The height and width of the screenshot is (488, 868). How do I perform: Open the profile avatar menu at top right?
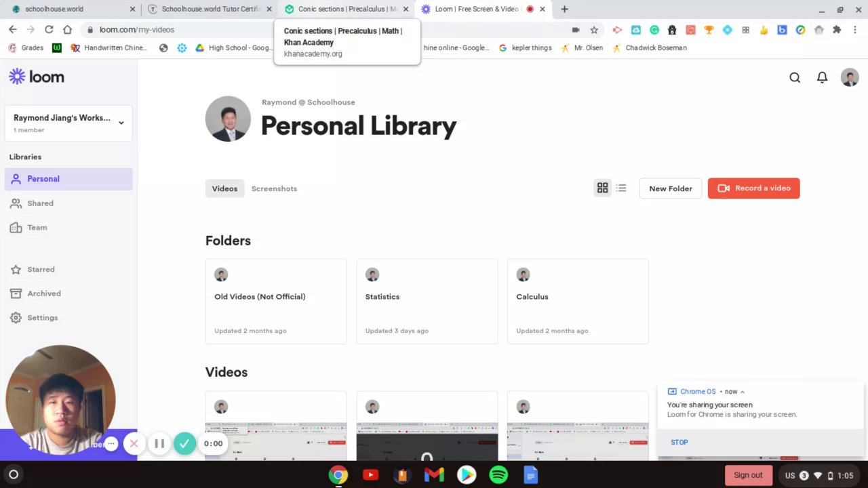(x=850, y=77)
